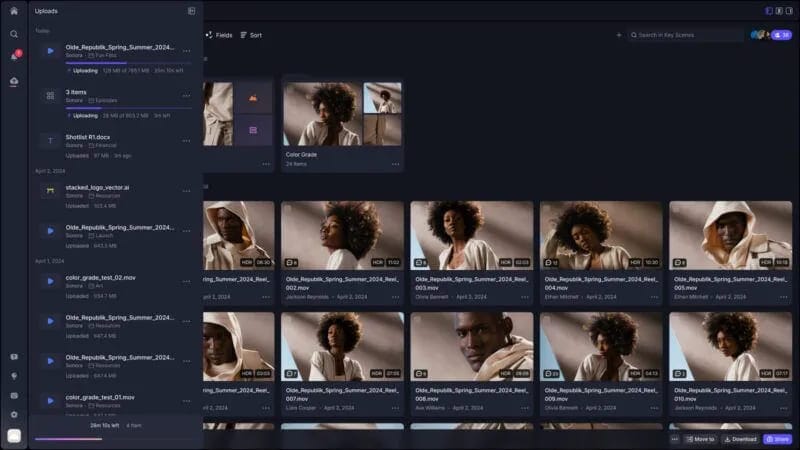Click the overall upload progress bar
The height and width of the screenshot is (450, 800).
(x=68, y=438)
